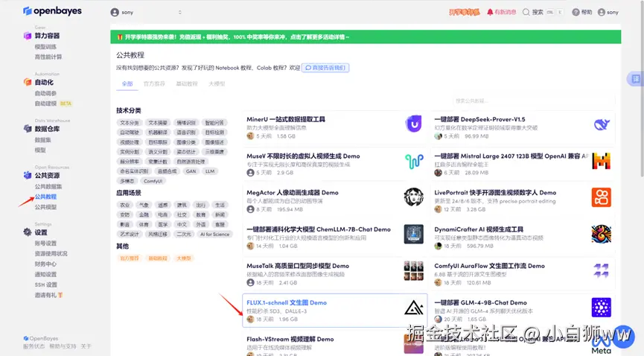This screenshot has height=356, width=644.
Task: Open 账号设置 in the sidebar
Action: tap(45, 244)
